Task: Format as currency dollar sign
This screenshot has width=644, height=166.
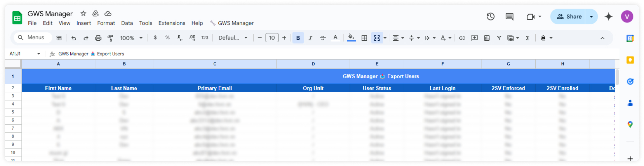Action: pos(155,38)
